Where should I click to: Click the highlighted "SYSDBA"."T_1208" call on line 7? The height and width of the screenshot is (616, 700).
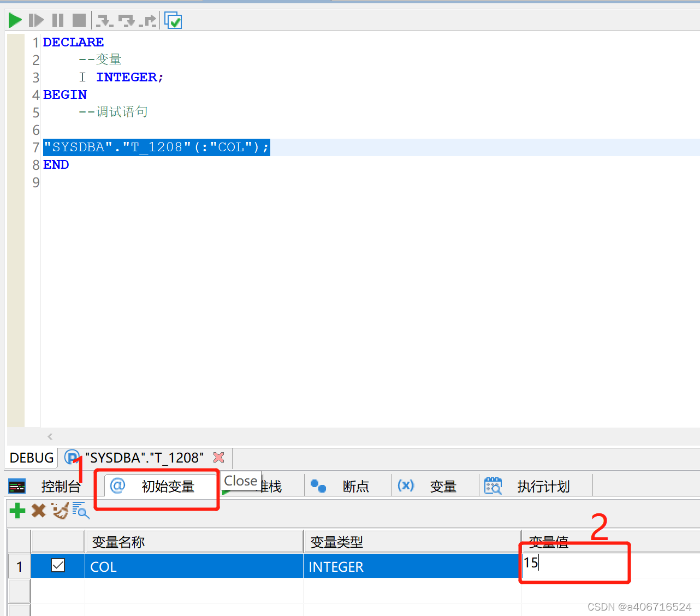point(156,147)
